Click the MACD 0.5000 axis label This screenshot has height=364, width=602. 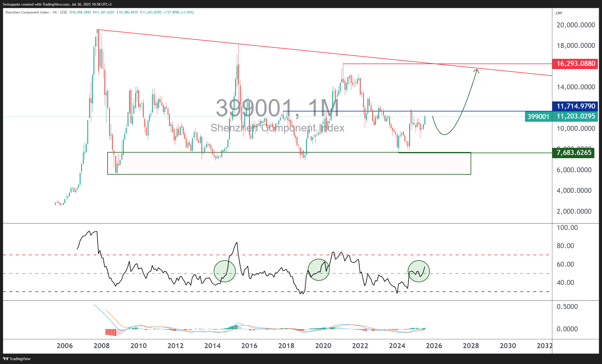click(x=567, y=307)
